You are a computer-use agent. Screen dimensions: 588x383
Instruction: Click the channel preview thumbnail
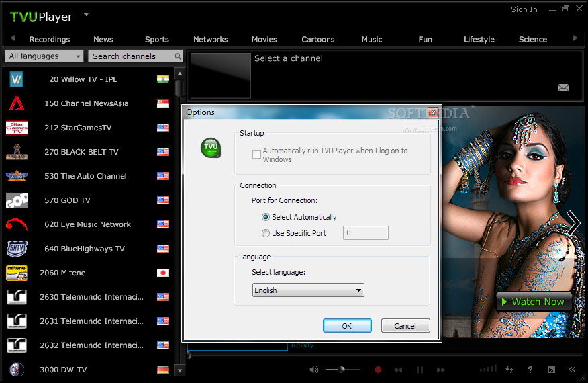click(x=220, y=75)
